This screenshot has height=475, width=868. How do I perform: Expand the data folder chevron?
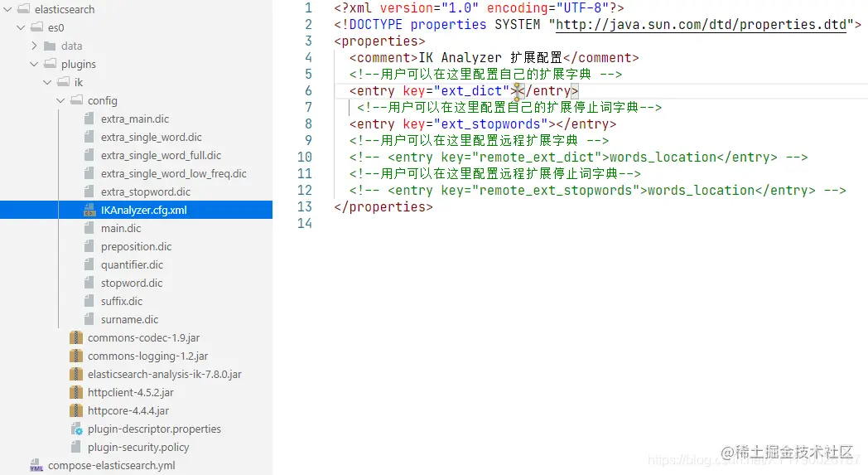(34, 46)
